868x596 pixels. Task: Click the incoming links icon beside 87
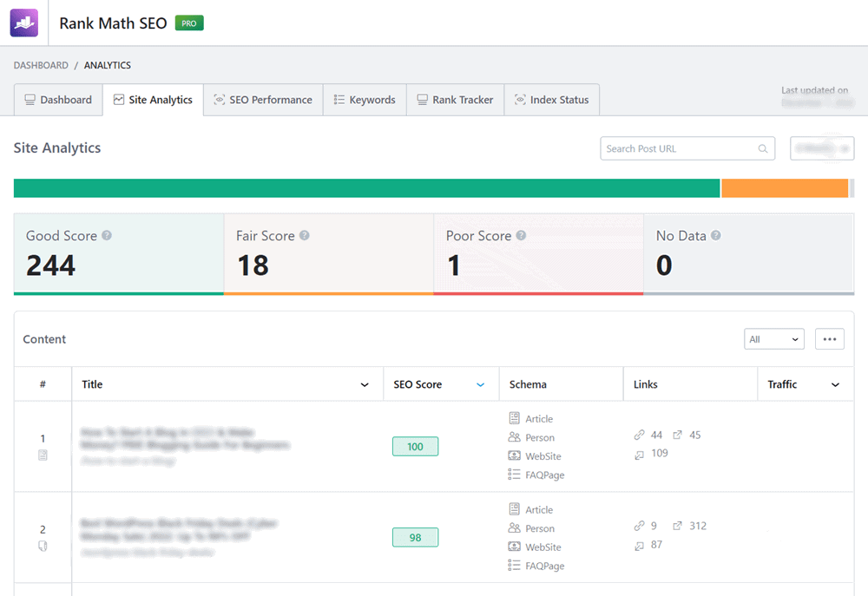[640, 547]
